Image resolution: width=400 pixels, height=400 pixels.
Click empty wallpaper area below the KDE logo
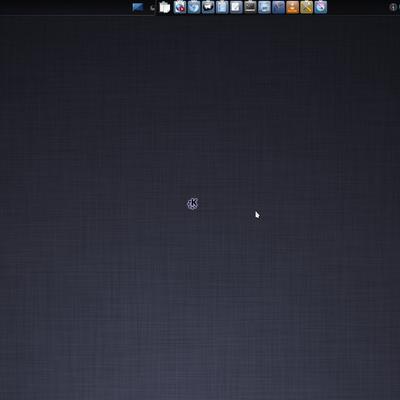193,283
